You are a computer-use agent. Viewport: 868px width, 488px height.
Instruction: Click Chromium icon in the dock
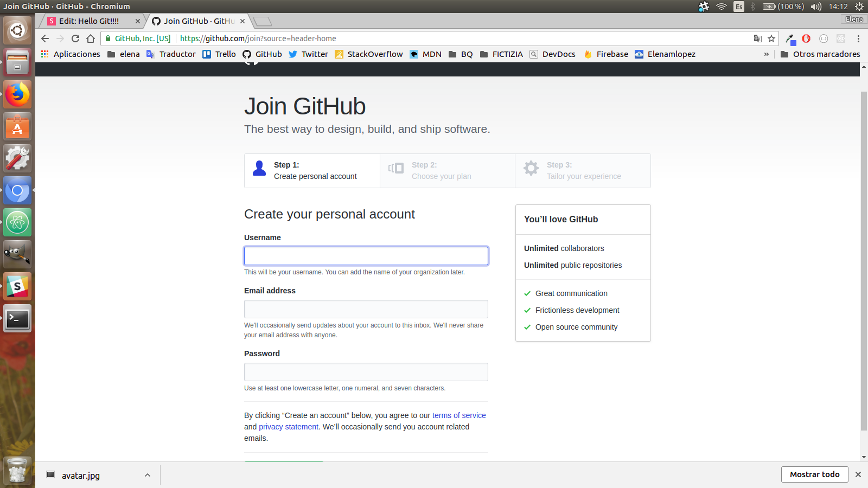[17, 190]
